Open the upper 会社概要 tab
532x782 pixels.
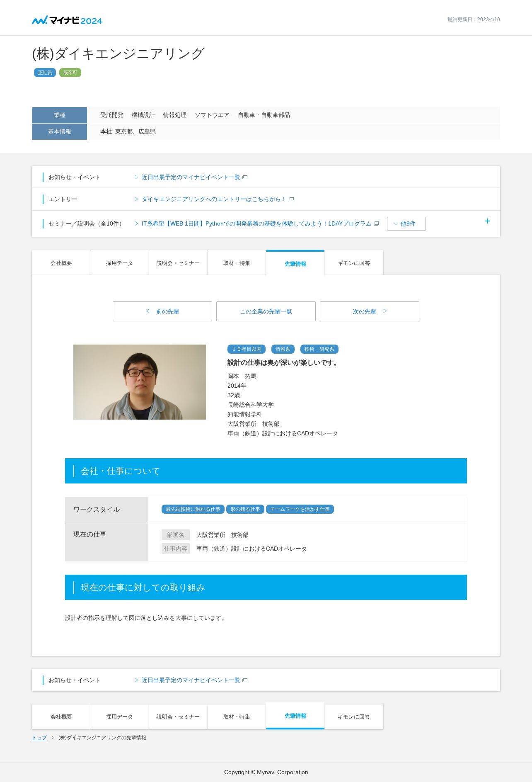point(61,263)
